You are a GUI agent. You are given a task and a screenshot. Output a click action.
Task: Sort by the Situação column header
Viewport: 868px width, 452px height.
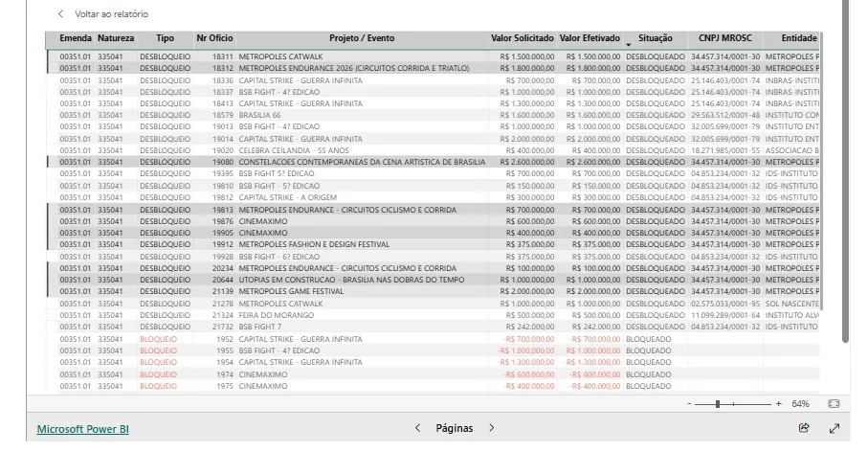pyautogui.click(x=656, y=38)
